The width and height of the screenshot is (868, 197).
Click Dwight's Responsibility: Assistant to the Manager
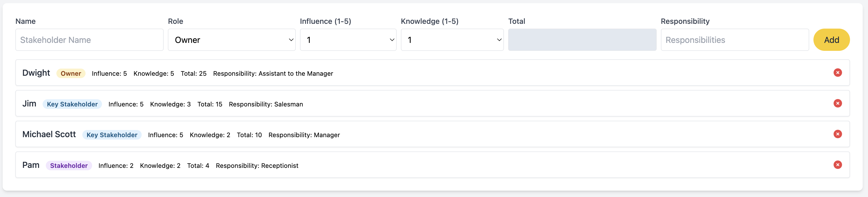click(x=273, y=73)
